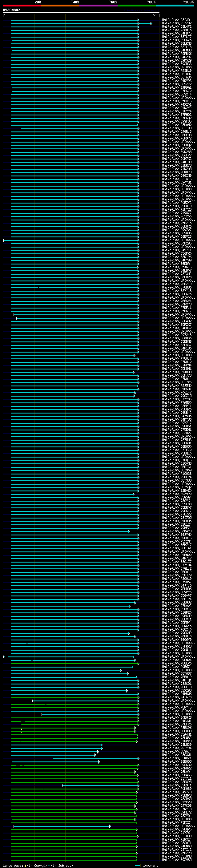This screenshot has height=868, width=197.
Task: Choose the UniRef100_Q6CGB1 entry
Action: click(177, 443)
